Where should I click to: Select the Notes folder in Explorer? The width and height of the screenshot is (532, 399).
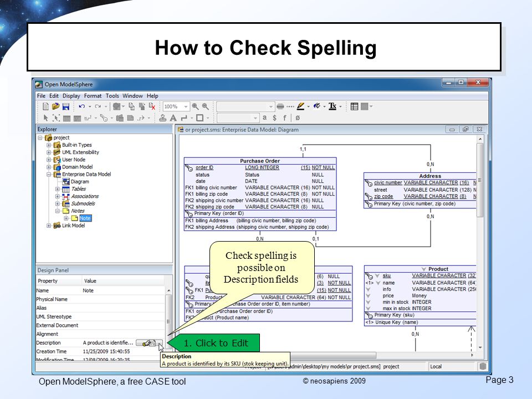coord(78,211)
